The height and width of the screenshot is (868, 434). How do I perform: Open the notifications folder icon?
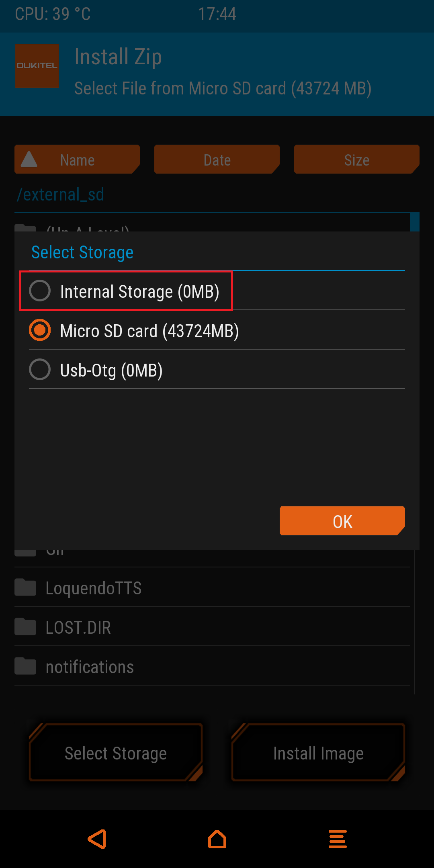point(25,666)
